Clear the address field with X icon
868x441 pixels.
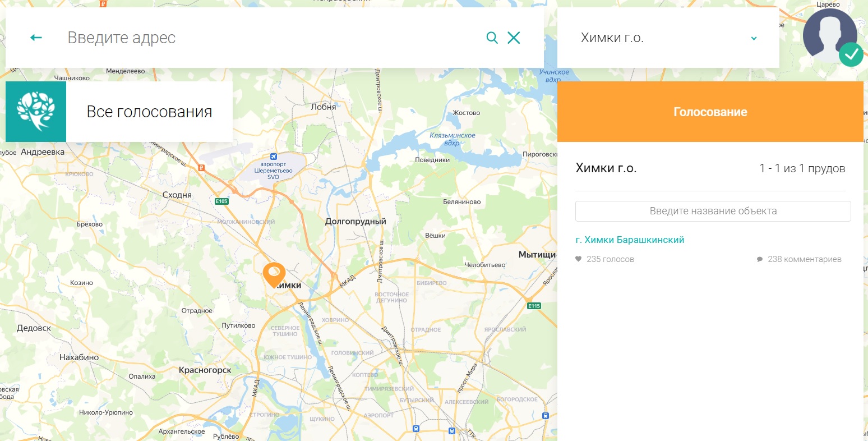tap(514, 38)
